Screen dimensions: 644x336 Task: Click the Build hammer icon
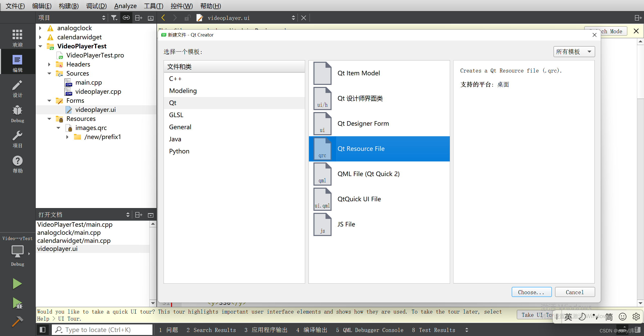(x=17, y=322)
